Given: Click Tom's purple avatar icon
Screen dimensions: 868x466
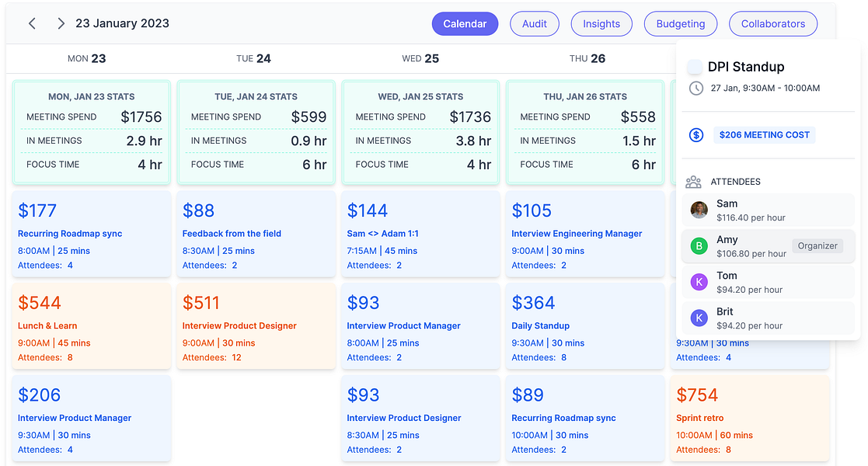Looking at the screenshot, I should click(x=699, y=282).
